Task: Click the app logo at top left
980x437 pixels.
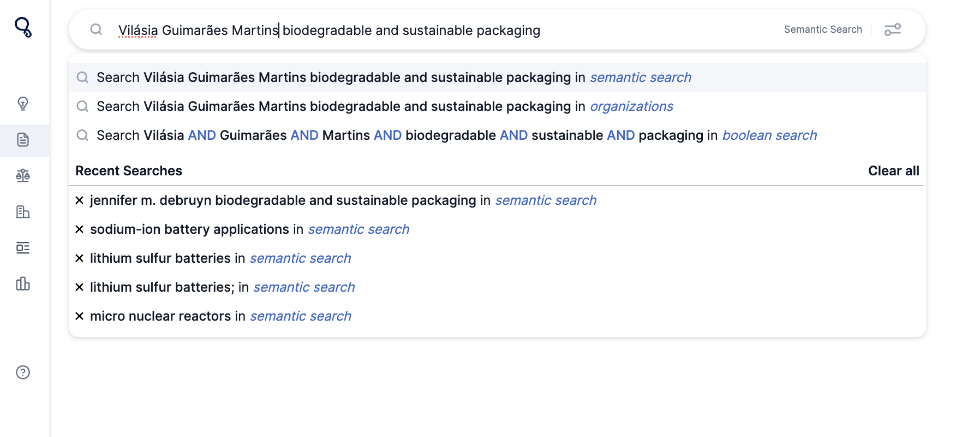Action: click(x=23, y=27)
